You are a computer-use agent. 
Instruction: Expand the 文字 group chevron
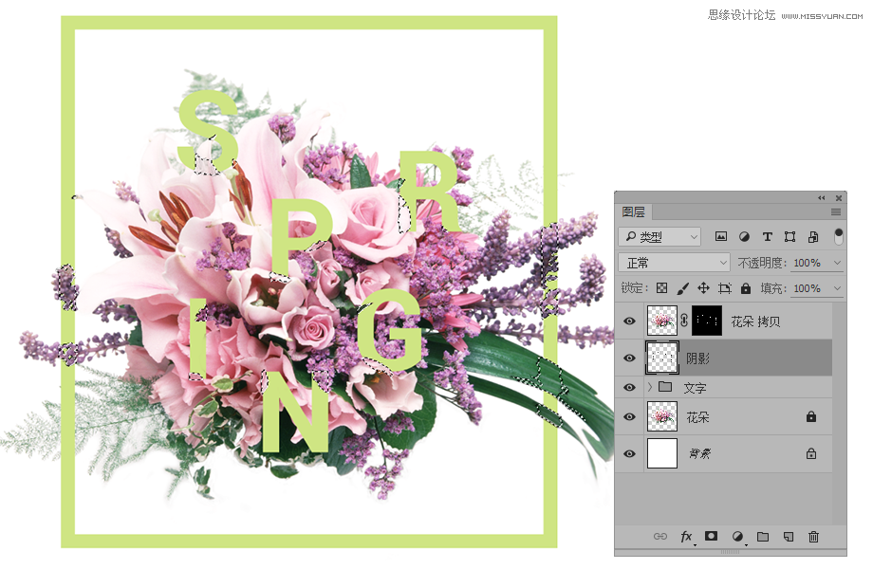(650, 387)
